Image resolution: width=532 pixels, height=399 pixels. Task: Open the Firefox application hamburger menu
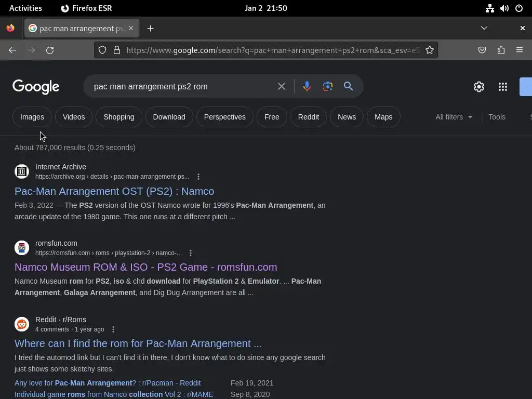click(x=520, y=50)
